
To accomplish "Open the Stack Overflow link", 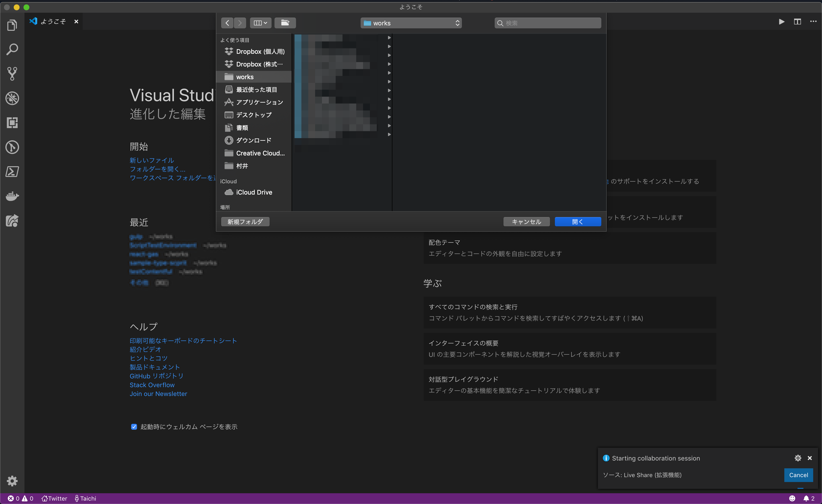I will point(152,385).
